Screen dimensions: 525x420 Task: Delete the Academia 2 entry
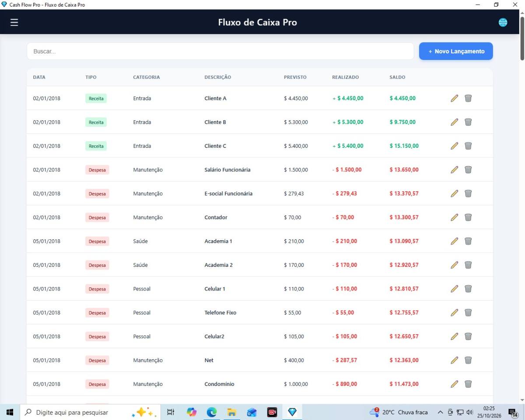[x=468, y=265]
